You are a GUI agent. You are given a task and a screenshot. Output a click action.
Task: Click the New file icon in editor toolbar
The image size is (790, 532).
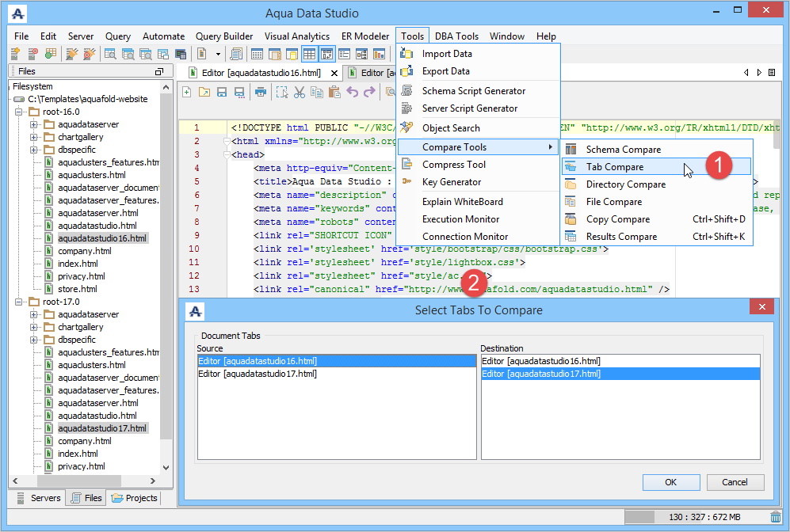coord(187,93)
